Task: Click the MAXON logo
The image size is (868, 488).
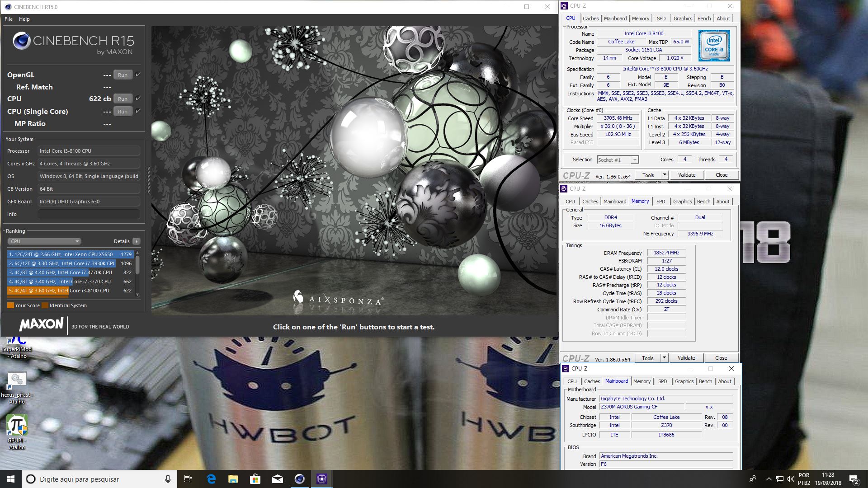Action: (x=41, y=324)
